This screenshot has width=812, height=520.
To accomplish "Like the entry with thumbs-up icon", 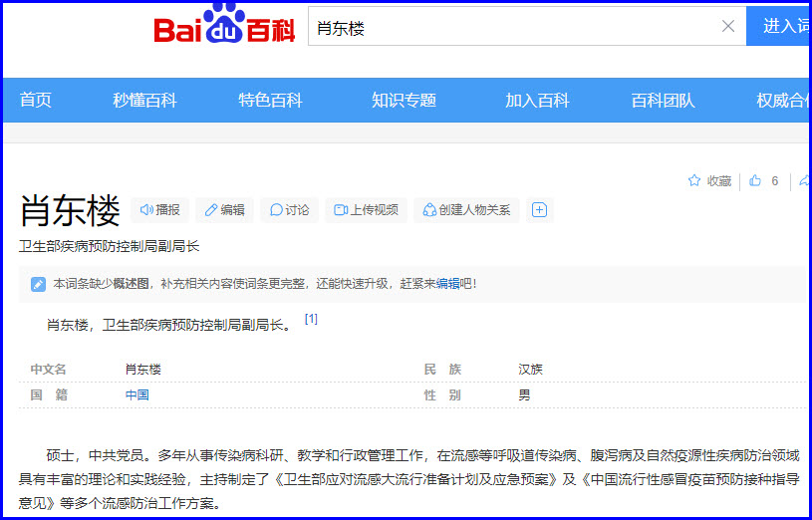I will pos(763,181).
